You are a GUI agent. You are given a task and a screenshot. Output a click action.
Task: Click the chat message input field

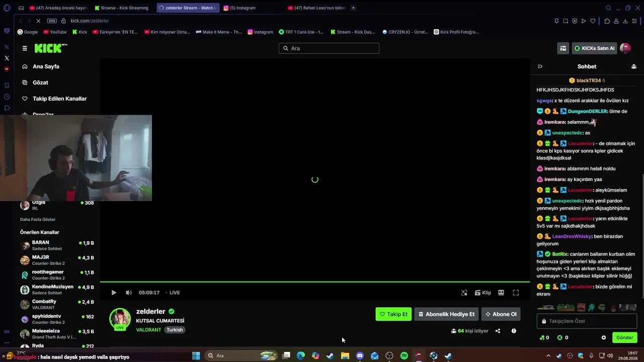tap(587, 321)
